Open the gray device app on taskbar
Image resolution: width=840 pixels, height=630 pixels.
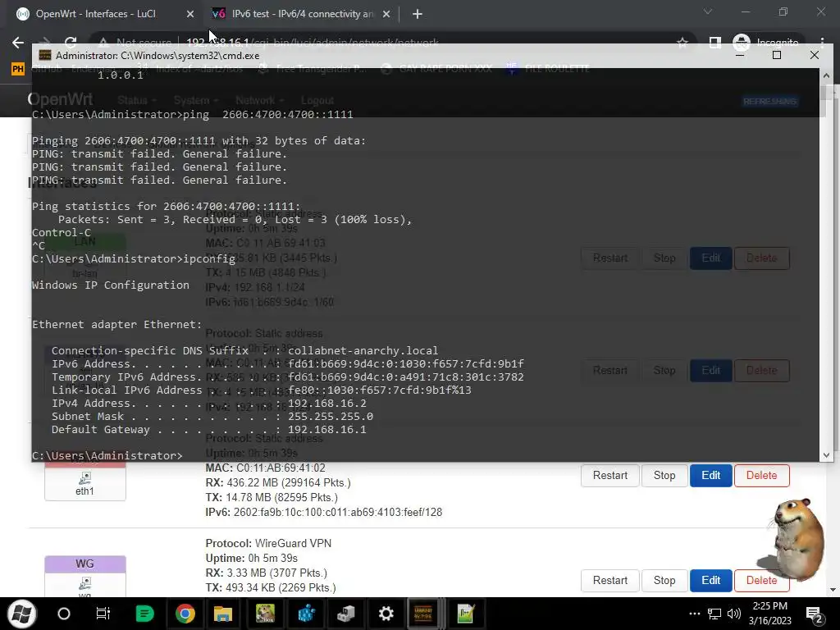[x=346, y=614]
